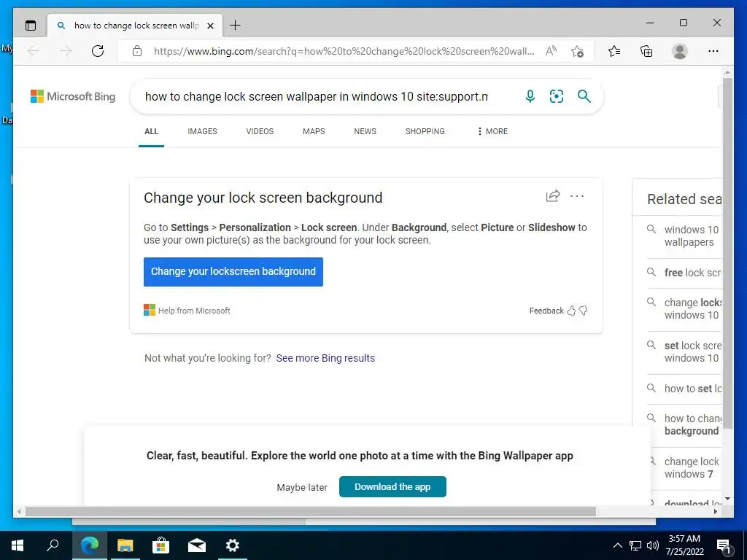Viewport: 747px width, 560px height.
Task: Expand the MORE search categories menu
Action: pyautogui.click(x=492, y=131)
